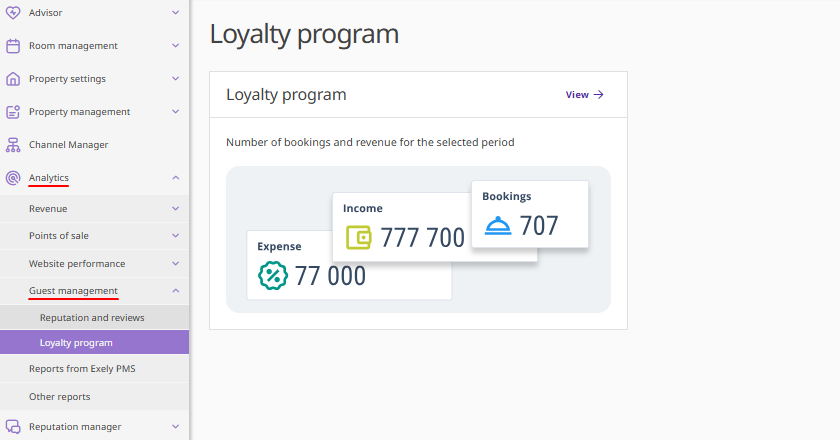This screenshot has width=840, height=440.
Task: Collapse the Guest management section chevron
Action: 176,291
